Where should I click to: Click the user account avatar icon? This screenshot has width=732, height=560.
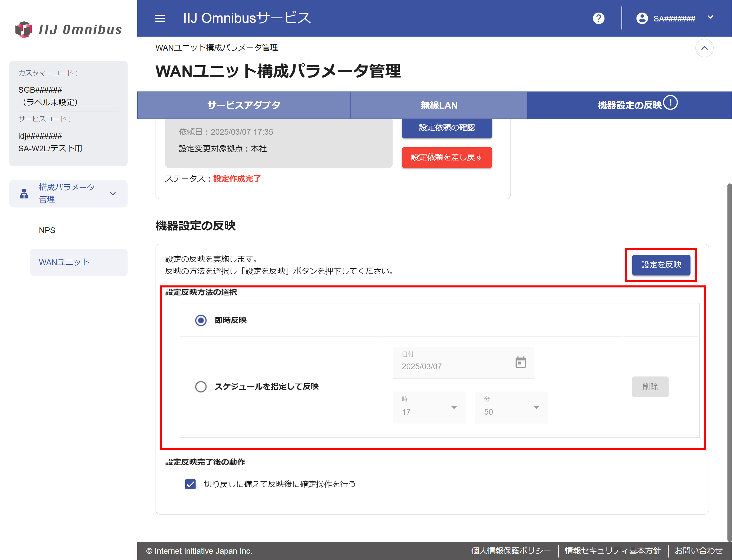click(642, 18)
